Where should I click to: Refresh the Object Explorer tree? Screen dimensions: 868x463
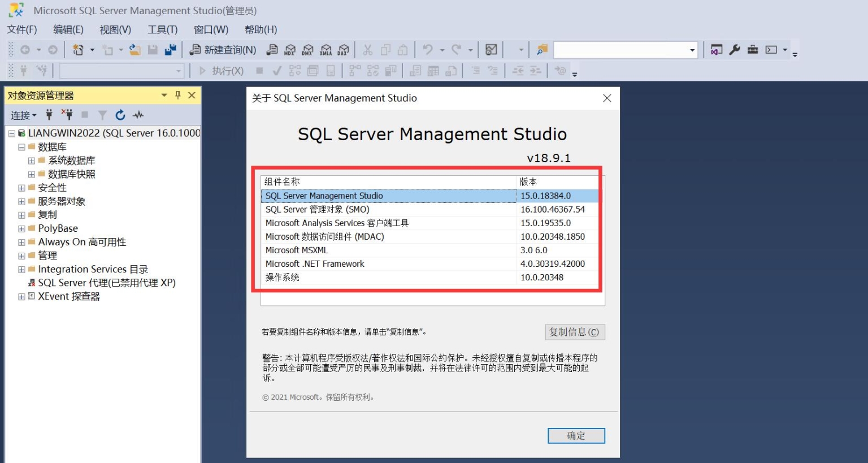tap(120, 115)
